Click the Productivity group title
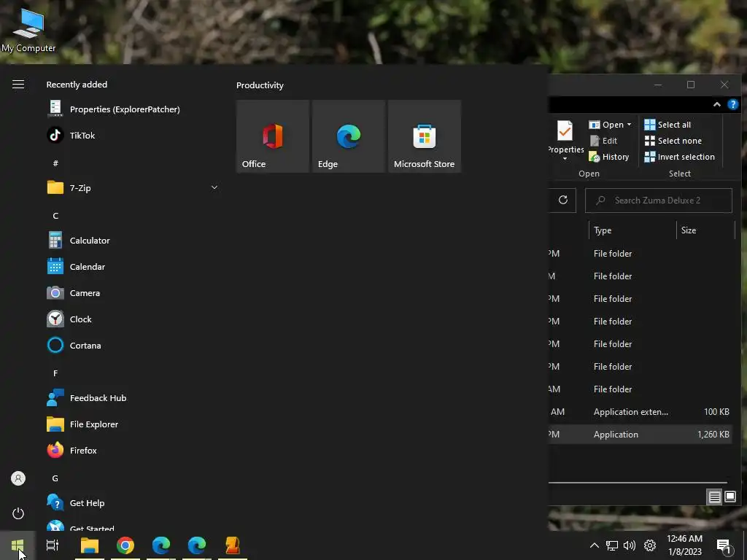Image resolution: width=747 pixels, height=560 pixels. [260, 85]
